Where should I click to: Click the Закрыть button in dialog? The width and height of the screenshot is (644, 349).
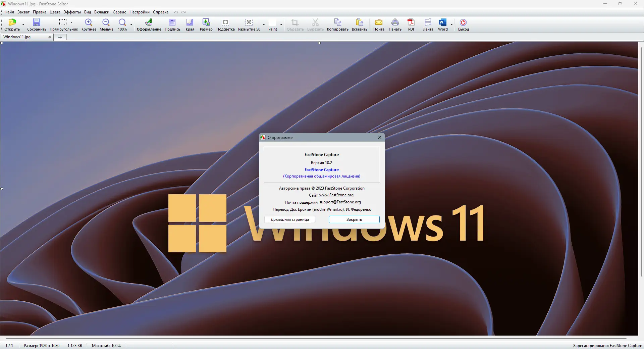pos(354,219)
